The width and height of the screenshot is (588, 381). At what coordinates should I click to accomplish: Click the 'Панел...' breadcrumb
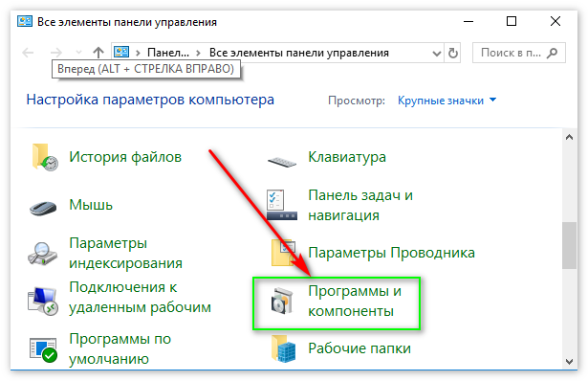pos(168,53)
